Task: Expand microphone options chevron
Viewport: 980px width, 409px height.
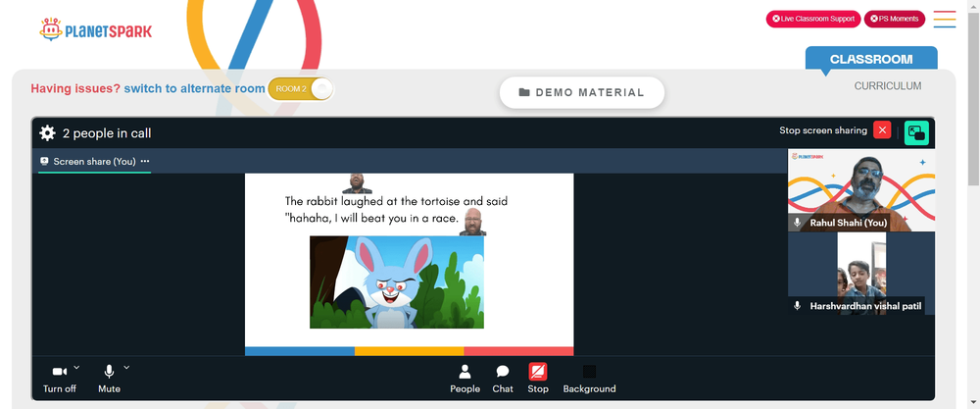Action: pyautogui.click(x=126, y=367)
